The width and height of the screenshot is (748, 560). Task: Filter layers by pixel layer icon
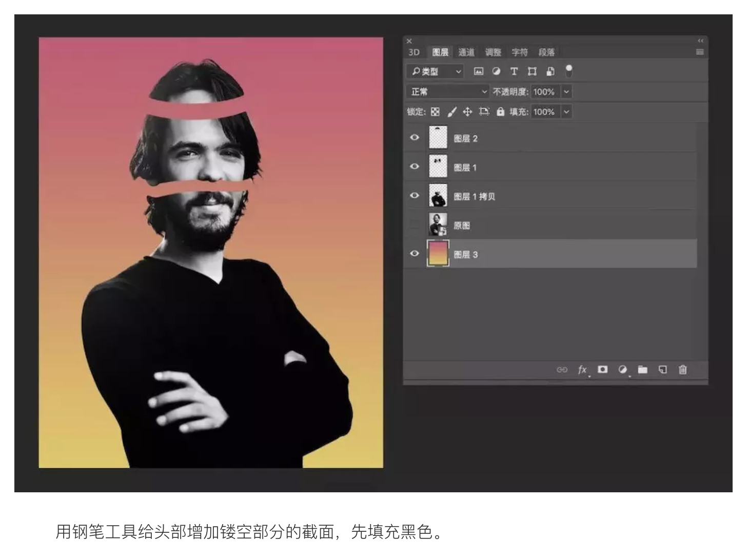(x=478, y=72)
